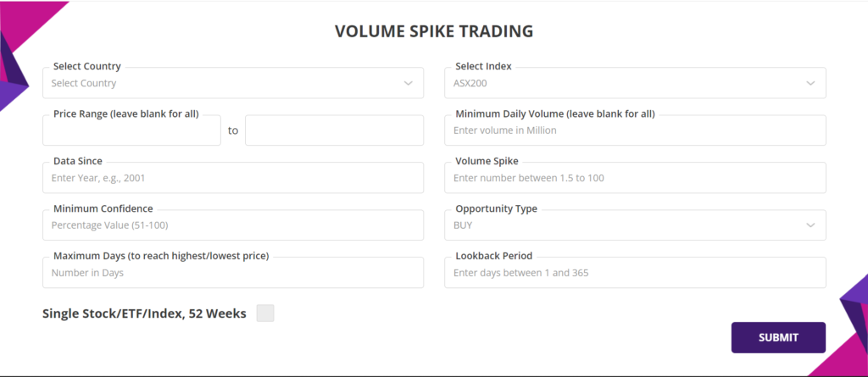
Task: Click the 'to' separator between price boxes
Action: pyautogui.click(x=233, y=131)
